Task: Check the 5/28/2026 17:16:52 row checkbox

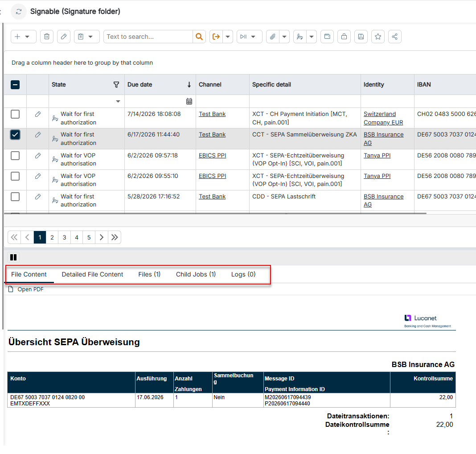Action: (15, 197)
